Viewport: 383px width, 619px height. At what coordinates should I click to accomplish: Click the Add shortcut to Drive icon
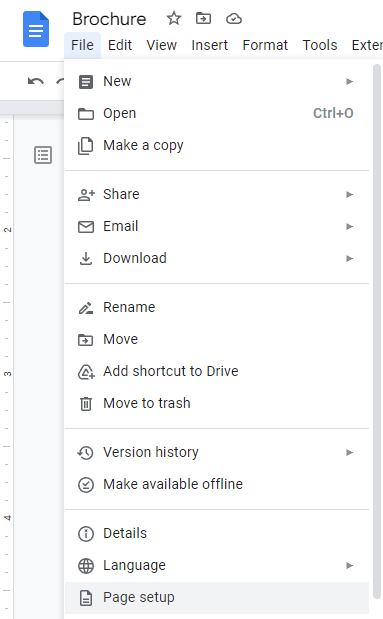pyautogui.click(x=86, y=372)
